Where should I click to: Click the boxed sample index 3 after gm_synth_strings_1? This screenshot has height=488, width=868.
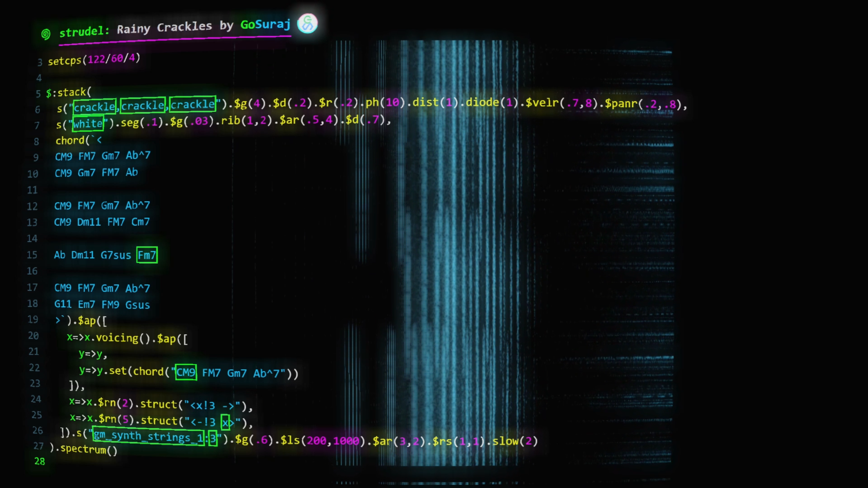213,439
